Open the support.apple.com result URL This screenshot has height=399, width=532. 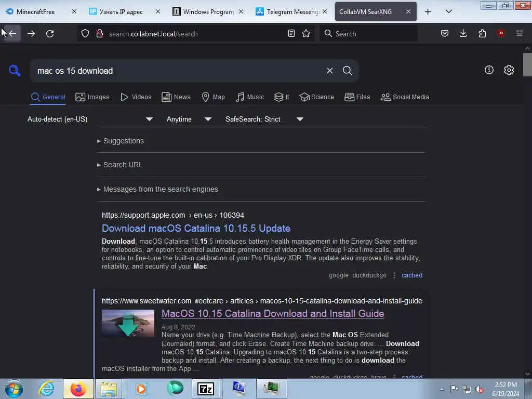[172, 215]
